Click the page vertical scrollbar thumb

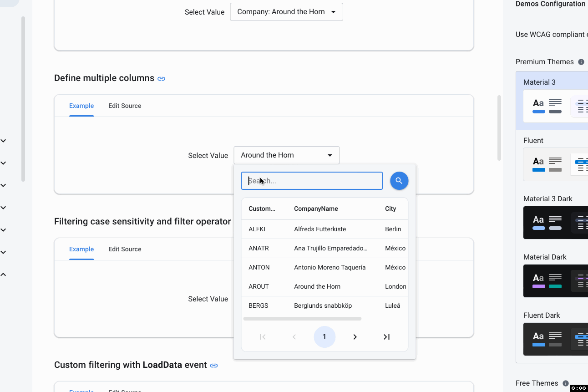pyautogui.click(x=499, y=128)
